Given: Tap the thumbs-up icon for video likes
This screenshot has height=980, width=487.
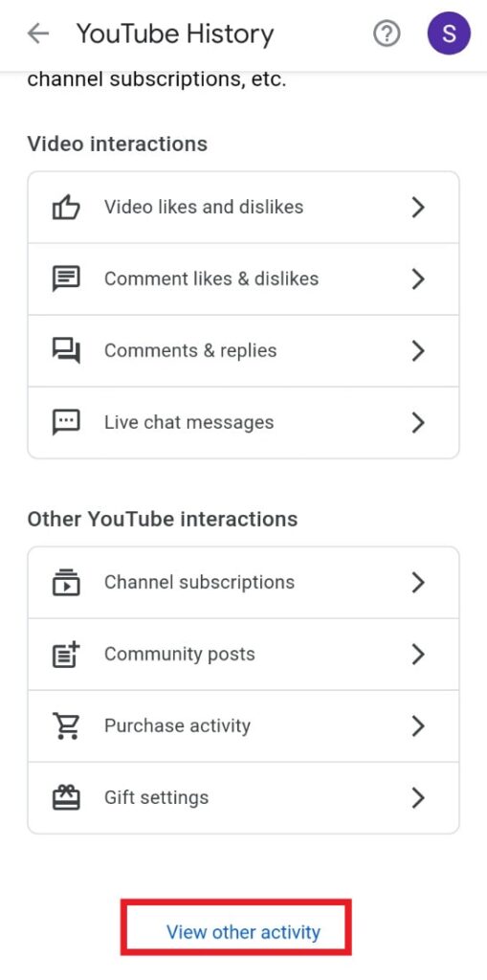Looking at the screenshot, I should [66, 207].
